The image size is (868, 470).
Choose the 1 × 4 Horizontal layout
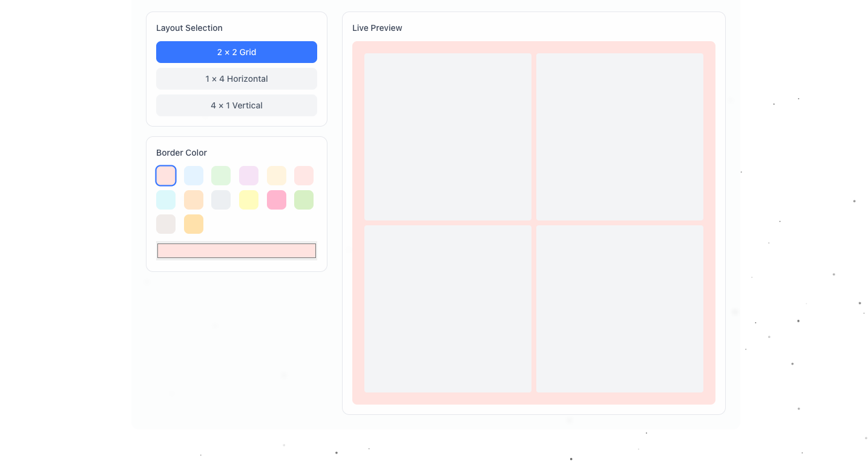[x=237, y=79]
